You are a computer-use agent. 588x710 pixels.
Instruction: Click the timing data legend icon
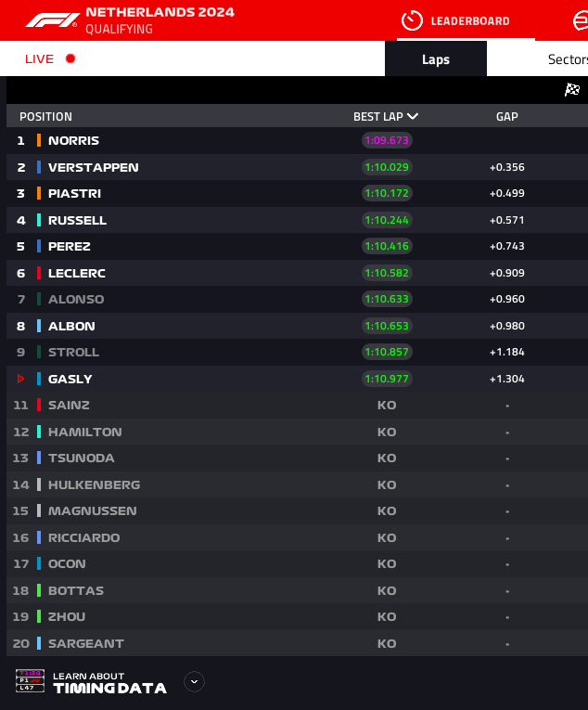(x=30, y=681)
